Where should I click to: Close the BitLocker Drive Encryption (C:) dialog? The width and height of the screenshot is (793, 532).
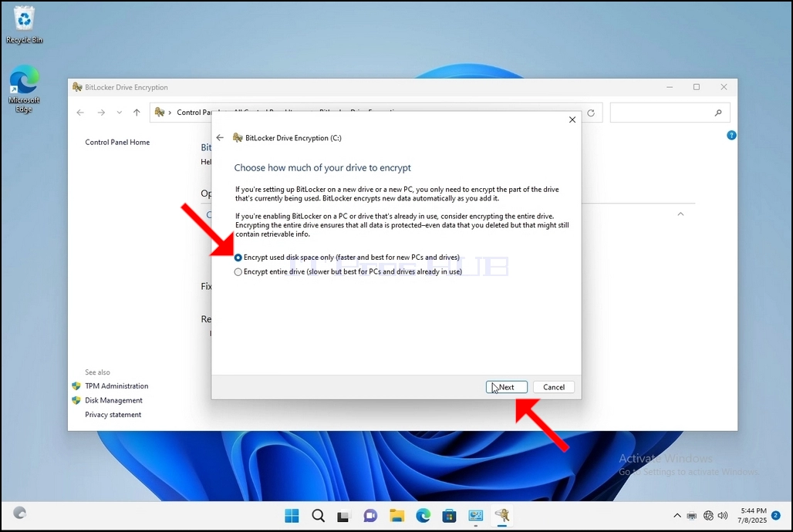point(572,120)
